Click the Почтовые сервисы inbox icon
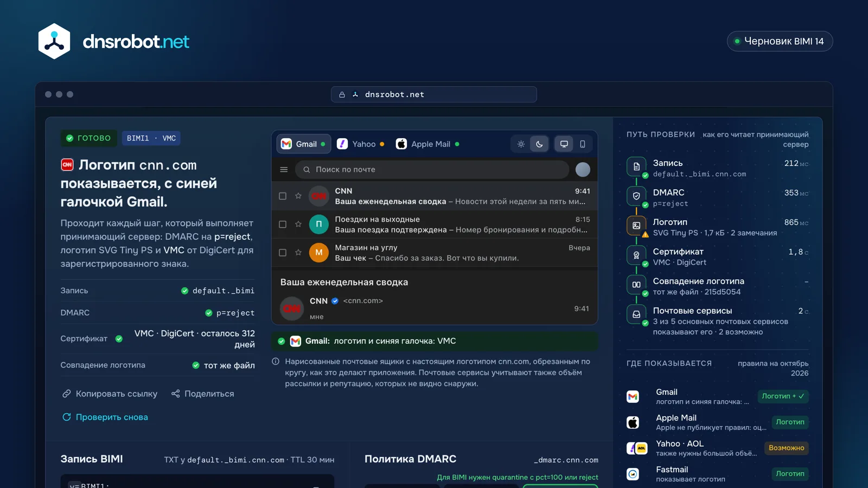This screenshot has height=488, width=868. click(x=636, y=314)
